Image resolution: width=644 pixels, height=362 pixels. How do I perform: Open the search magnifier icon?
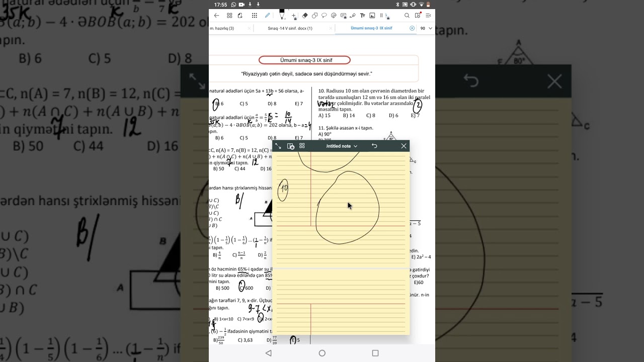click(407, 16)
